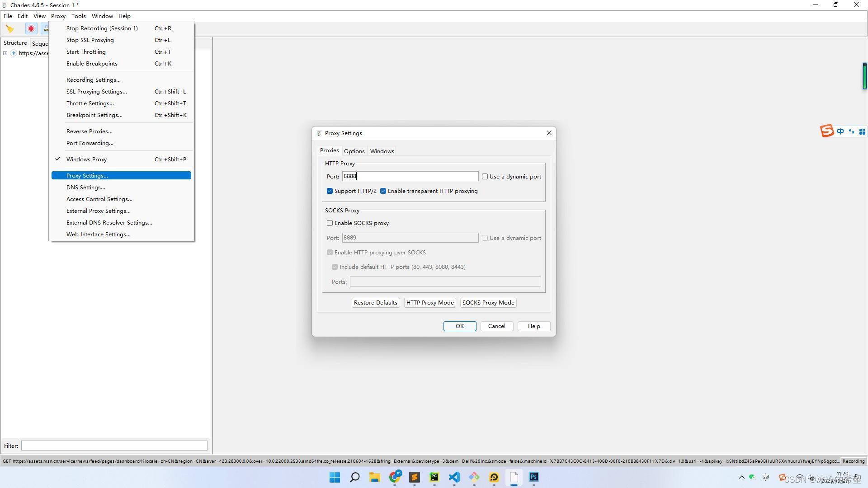Expand the https://asse tree item
The width and height of the screenshot is (868, 488).
[5, 53]
